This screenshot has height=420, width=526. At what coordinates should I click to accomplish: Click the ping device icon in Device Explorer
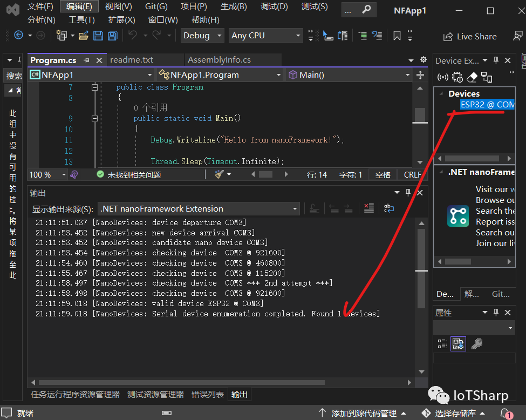443,77
